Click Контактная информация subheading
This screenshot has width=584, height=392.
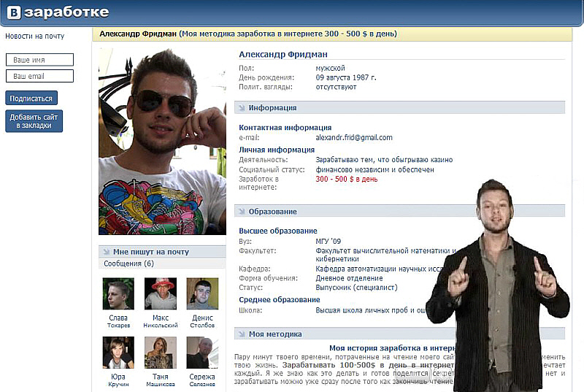point(285,128)
